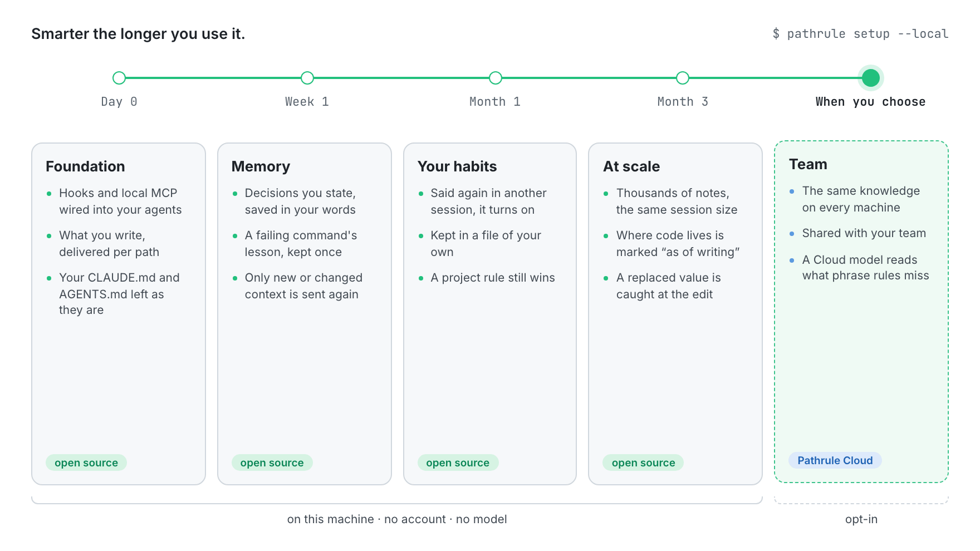The width and height of the screenshot is (980, 551).
Task: Click 'on this machine · no account · no model'
Action: pos(397,519)
